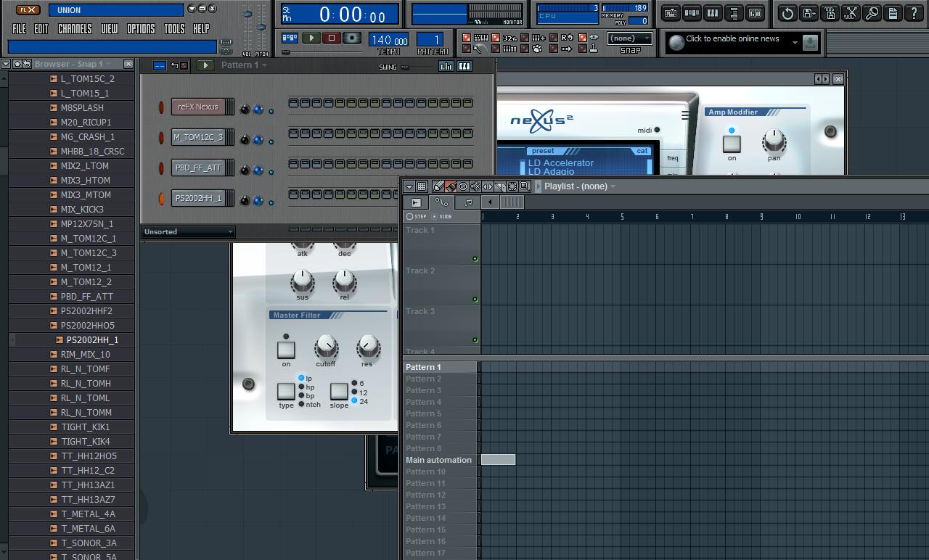This screenshot has height=560, width=929.
Task: Select the SLIDE radio option
Action: click(x=442, y=216)
